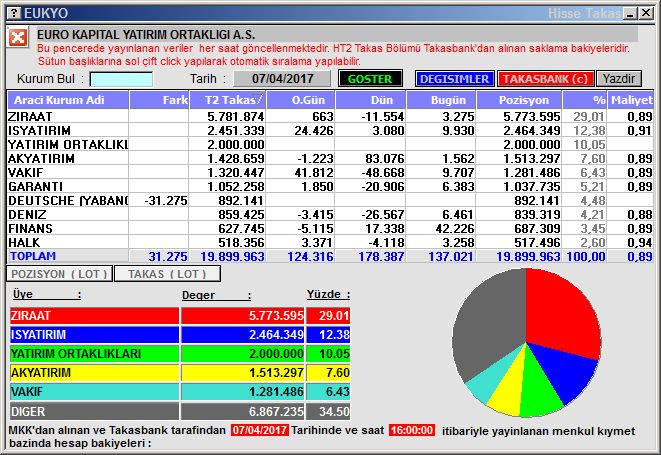Click the TAKASBANK (c) button
The width and height of the screenshot is (661, 455).
pos(545,79)
